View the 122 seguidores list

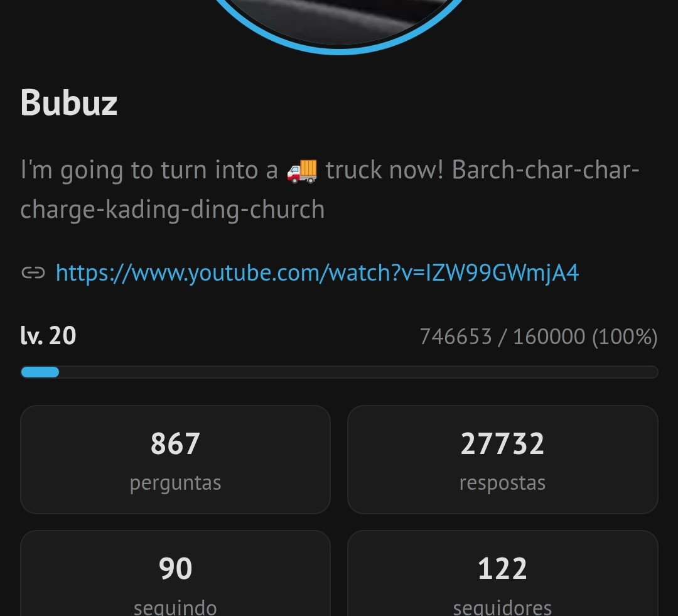click(x=502, y=573)
